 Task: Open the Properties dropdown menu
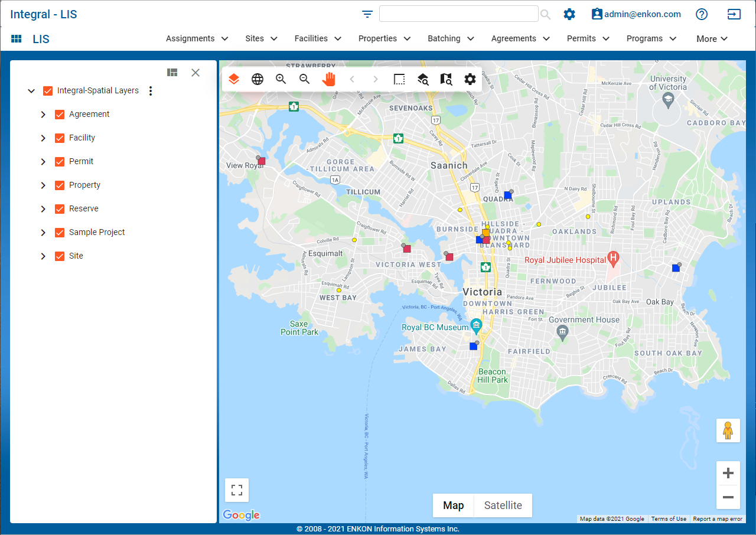pyautogui.click(x=384, y=38)
